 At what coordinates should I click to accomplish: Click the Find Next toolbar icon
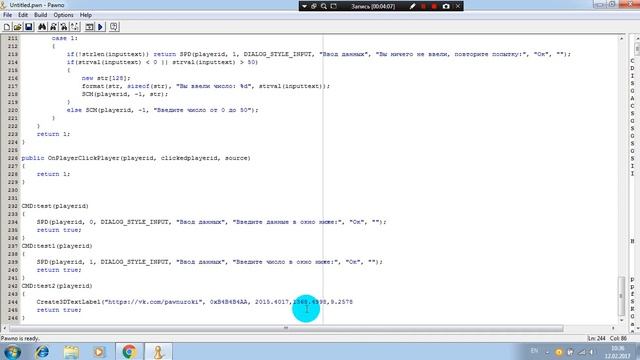pos(53,27)
